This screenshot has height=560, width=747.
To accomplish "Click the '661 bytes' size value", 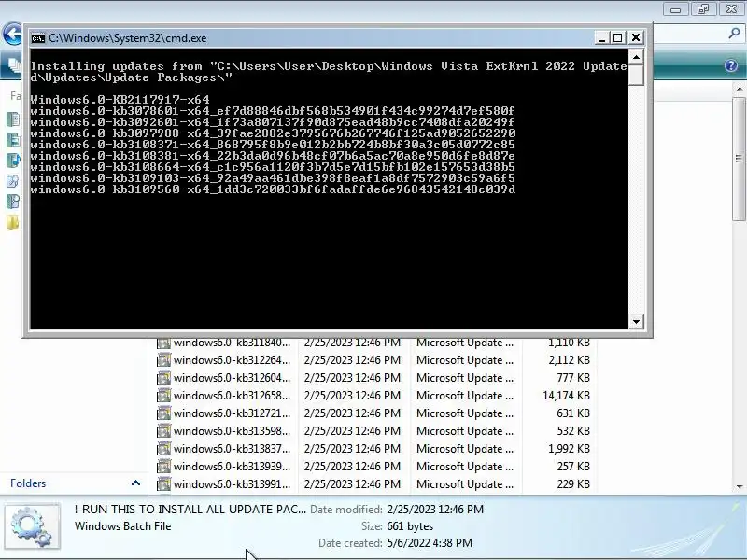I will pos(410,526).
